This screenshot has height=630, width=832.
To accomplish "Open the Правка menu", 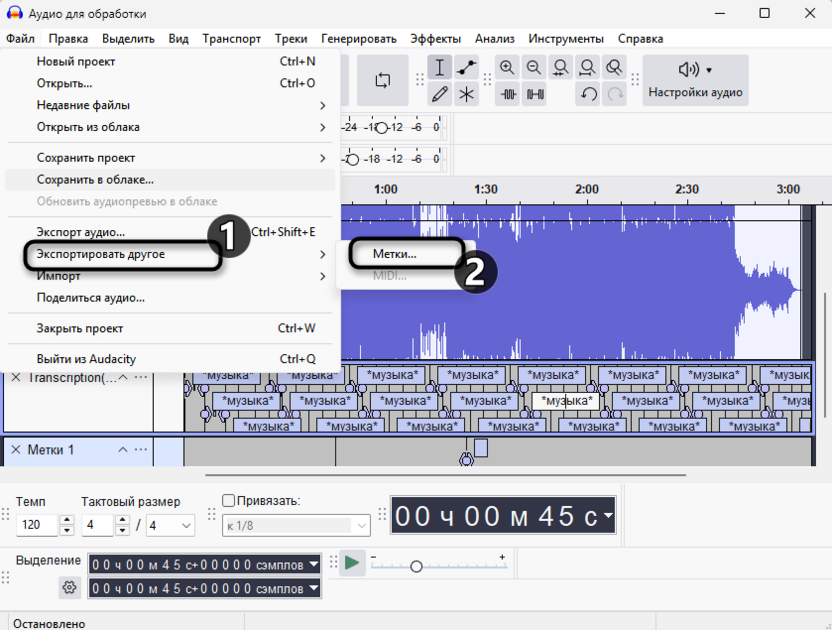I will [68, 39].
